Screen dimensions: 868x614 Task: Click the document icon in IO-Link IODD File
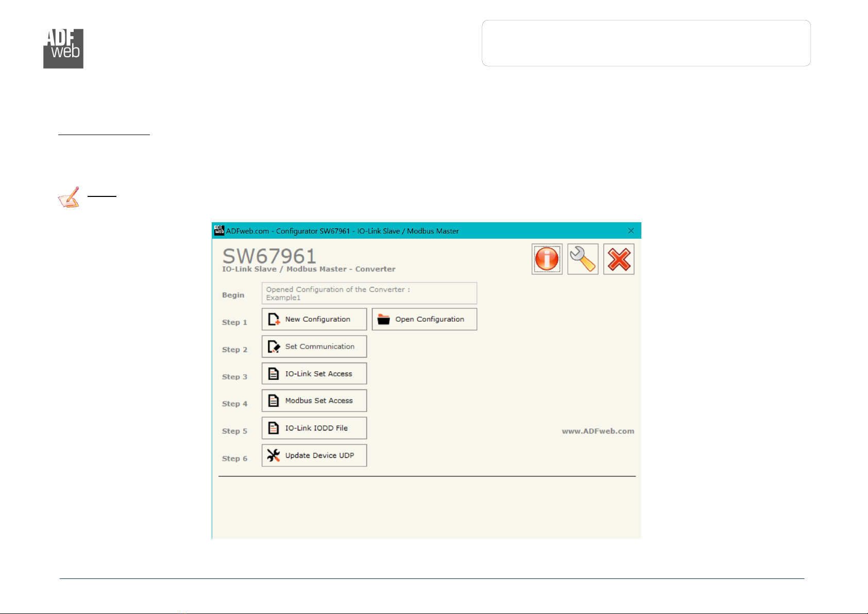coord(274,428)
